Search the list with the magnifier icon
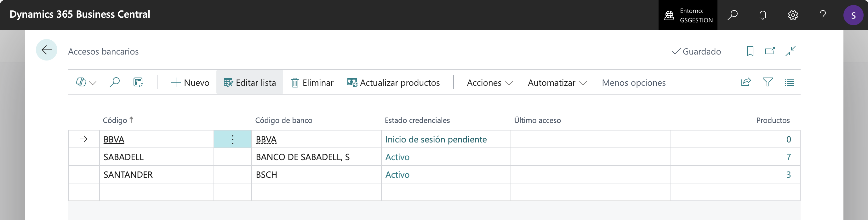 (x=115, y=82)
